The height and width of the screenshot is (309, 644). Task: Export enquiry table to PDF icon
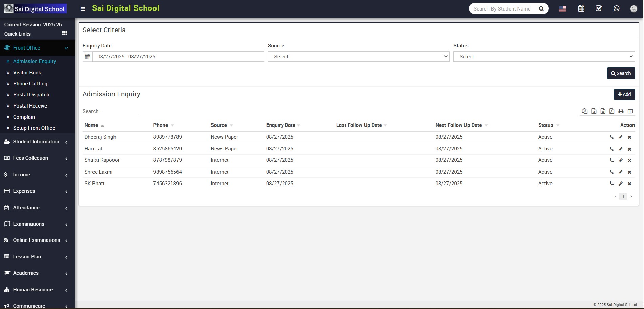pos(611,111)
